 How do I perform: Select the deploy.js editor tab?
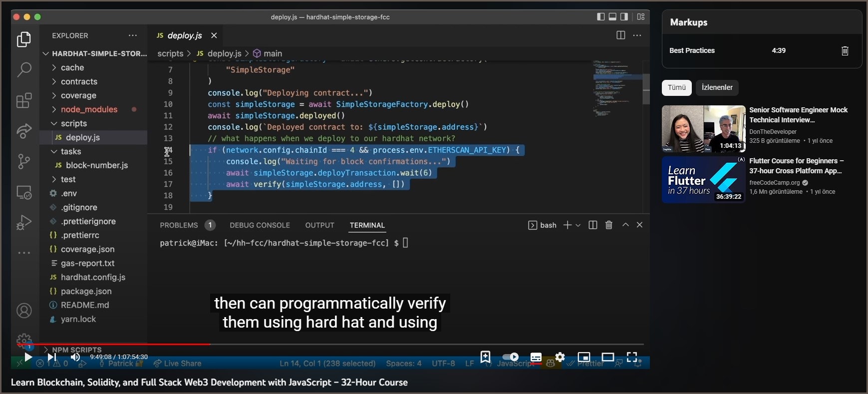[185, 35]
